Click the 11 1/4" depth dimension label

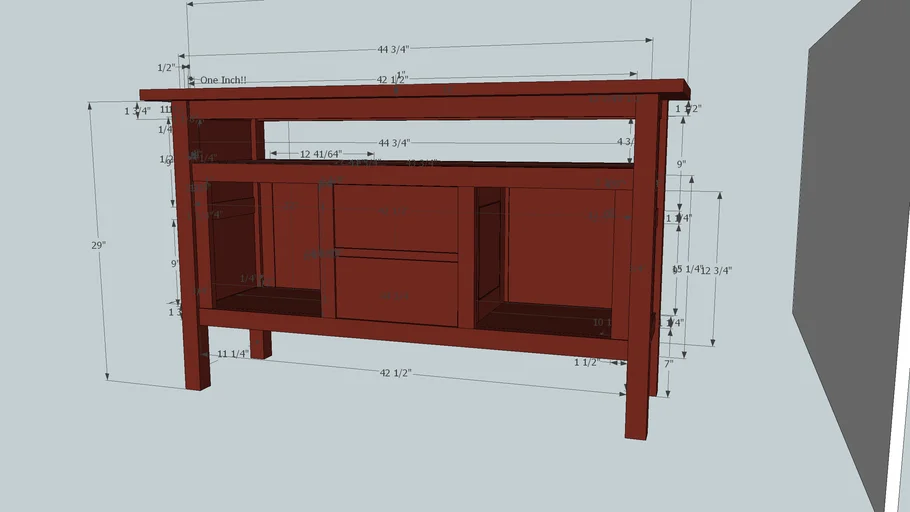[x=235, y=354]
